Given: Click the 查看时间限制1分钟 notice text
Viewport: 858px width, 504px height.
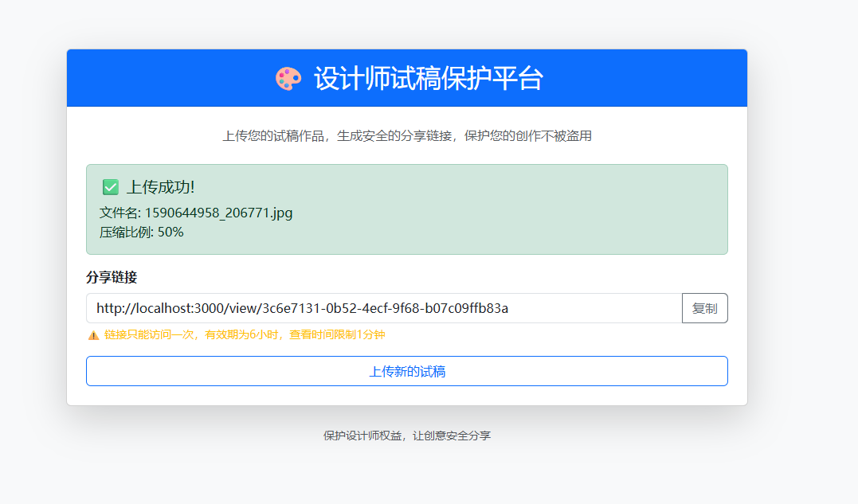Looking at the screenshot, I should pos(337,335).
